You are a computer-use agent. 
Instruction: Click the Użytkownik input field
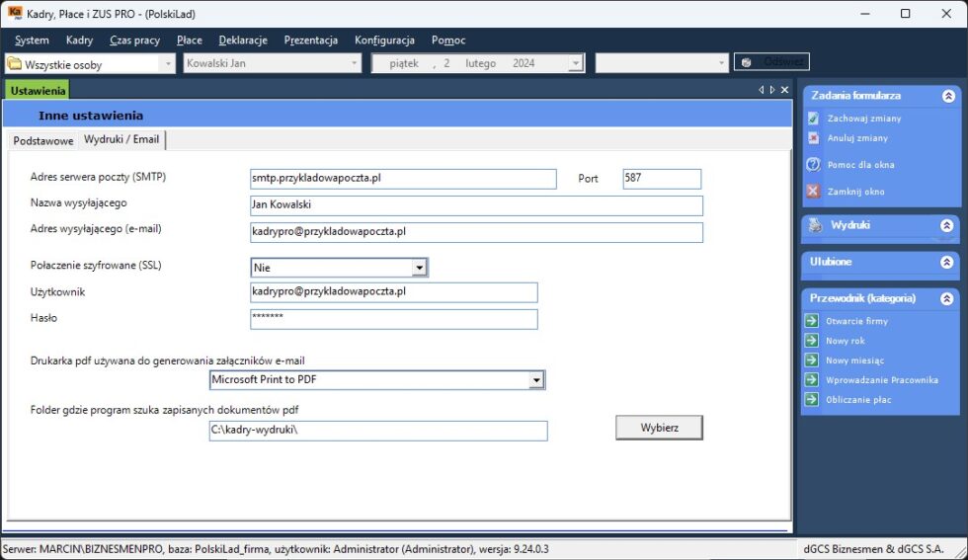pos(394,292)
